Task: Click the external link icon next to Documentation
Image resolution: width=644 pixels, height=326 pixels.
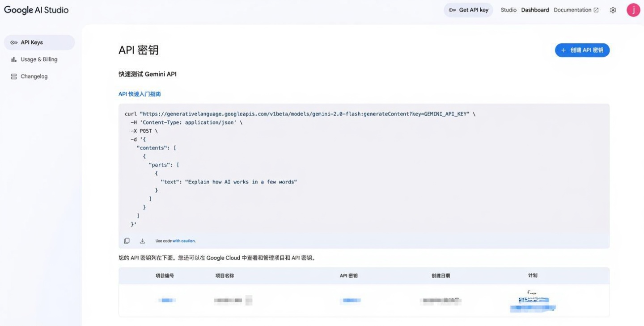Action: pos(596,10)
